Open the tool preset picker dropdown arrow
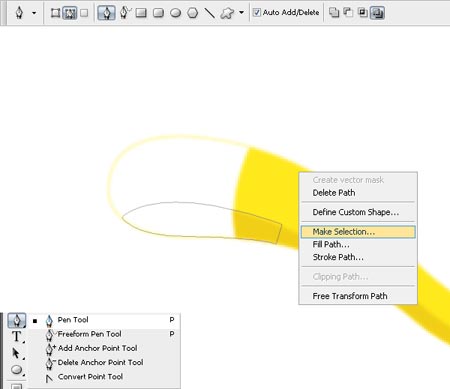450x389 pixels. (34, 13)
